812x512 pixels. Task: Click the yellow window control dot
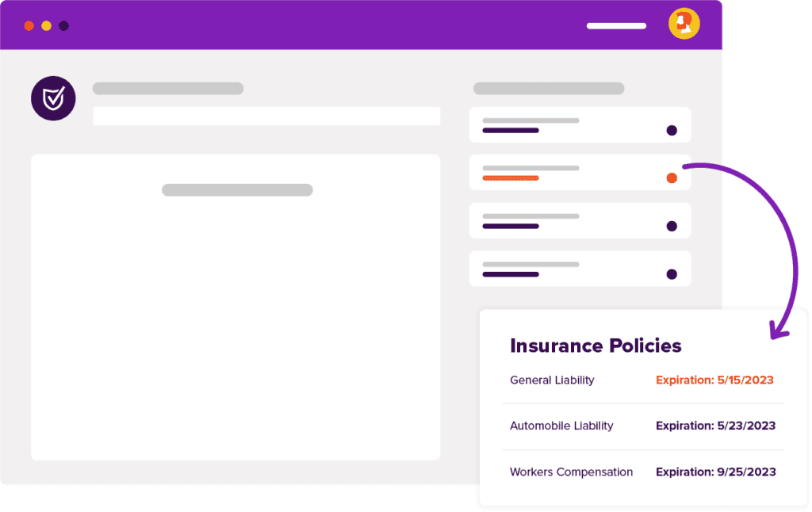pos(47,26)
